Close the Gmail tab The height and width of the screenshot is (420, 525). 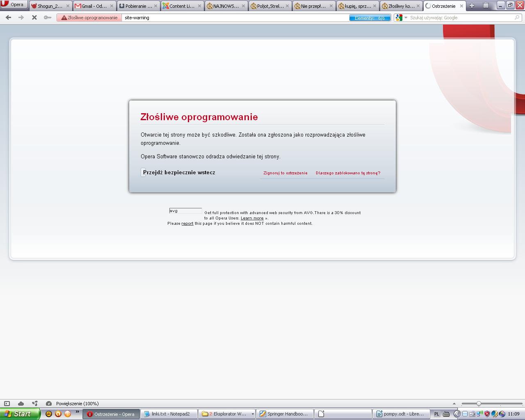(x=111, y=6)
